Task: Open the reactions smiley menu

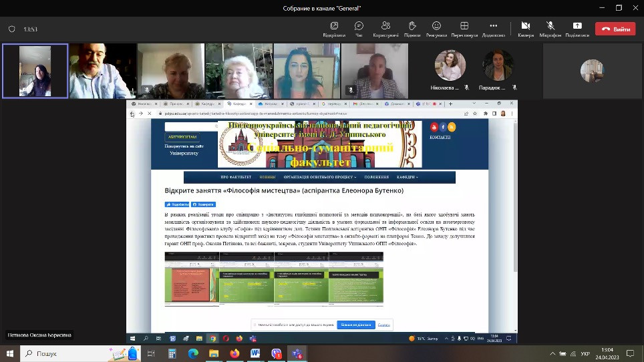Action: (436, 29)
